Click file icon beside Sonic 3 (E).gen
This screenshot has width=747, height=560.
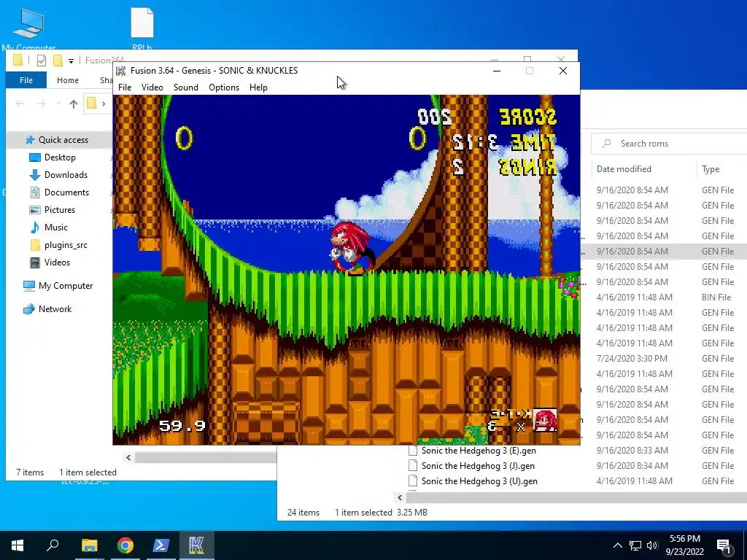413,451
